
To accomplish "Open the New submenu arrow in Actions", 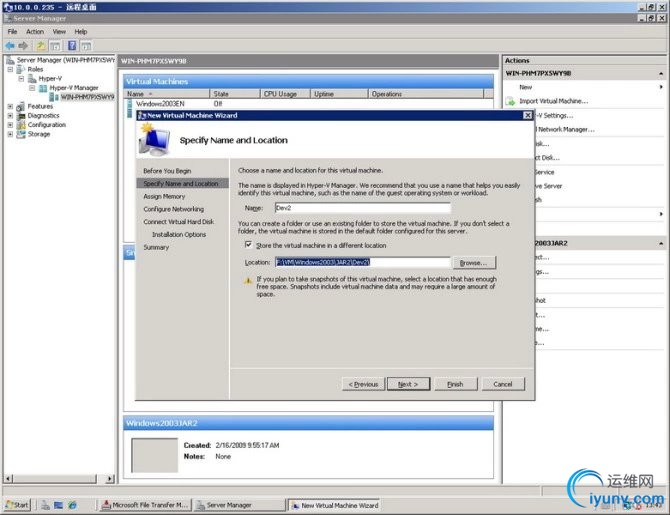I will [661, 87].
